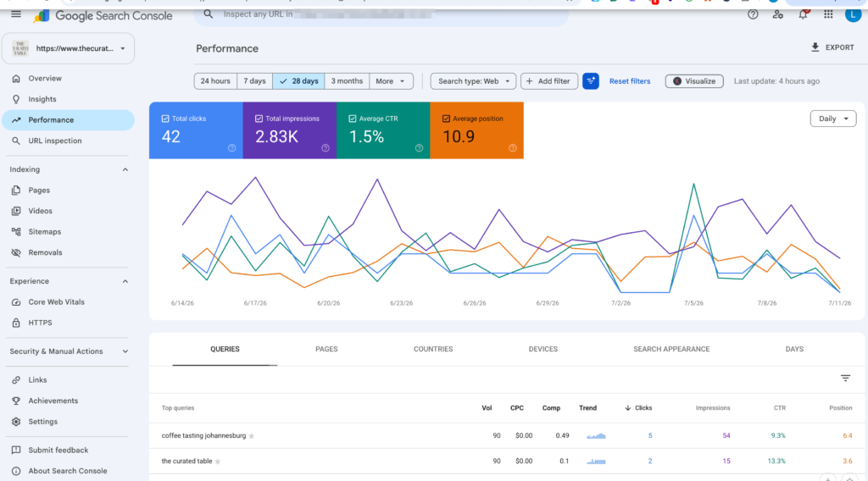The image size is (868, 481).
Task: Click Average position help icon
Action: pyautogui.click(x=513, y=148)
